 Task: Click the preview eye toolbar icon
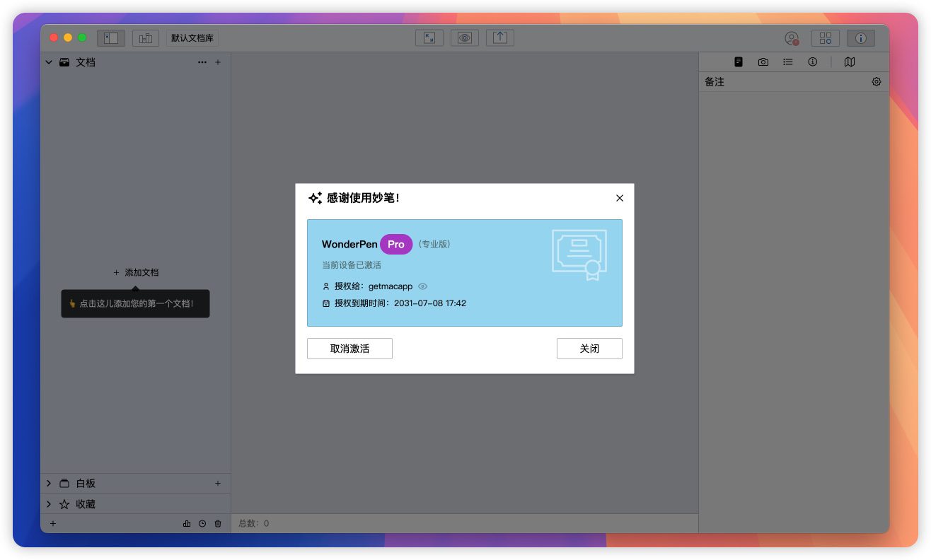465,38
